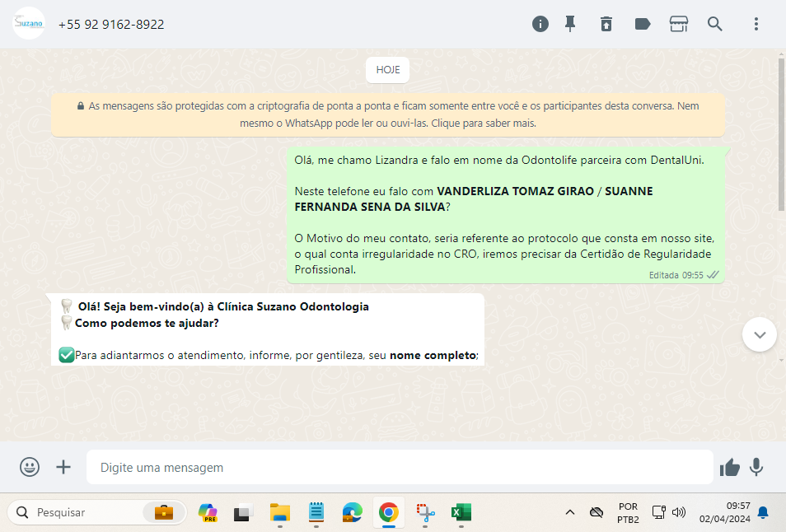Search within the conversation
The image size is (786, 532).
[715, 24]
